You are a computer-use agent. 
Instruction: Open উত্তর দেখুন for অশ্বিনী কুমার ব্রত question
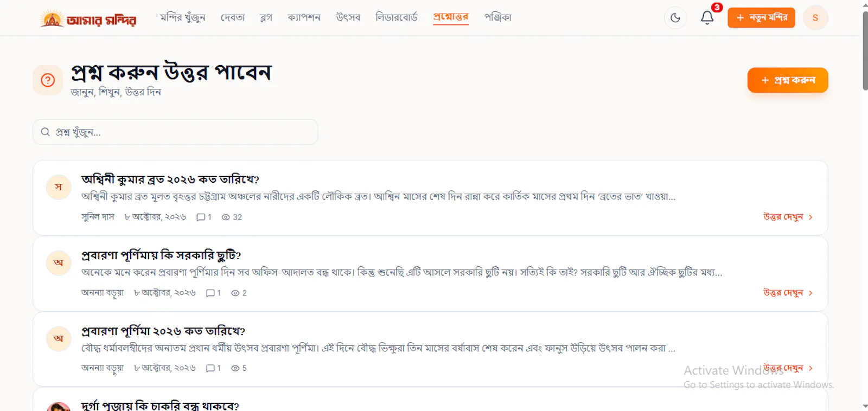788,217
